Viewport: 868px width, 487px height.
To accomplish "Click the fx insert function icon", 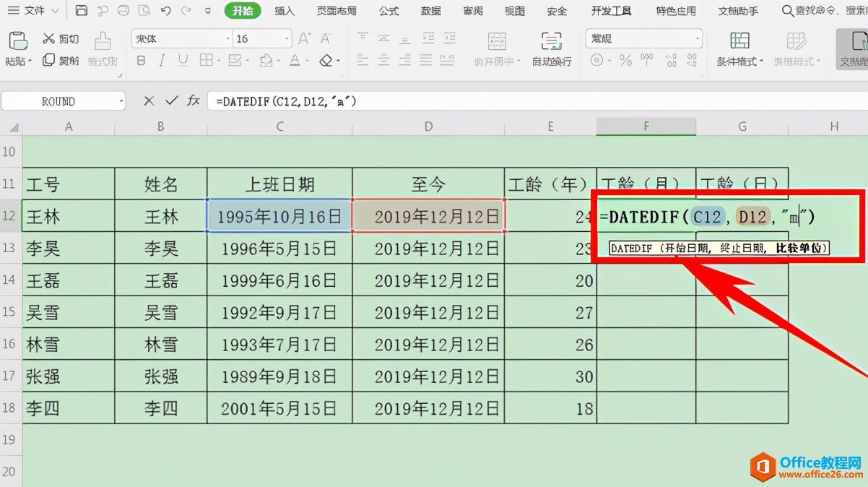I will pyautogui.click(x=194, y=101).
